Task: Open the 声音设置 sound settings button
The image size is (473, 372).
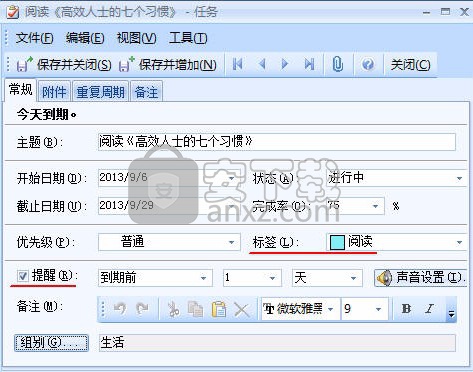Action: click(420, 278)
